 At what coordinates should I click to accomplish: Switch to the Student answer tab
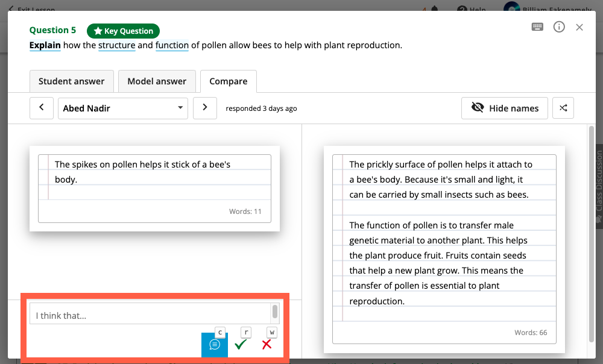(x=71, y=81)
